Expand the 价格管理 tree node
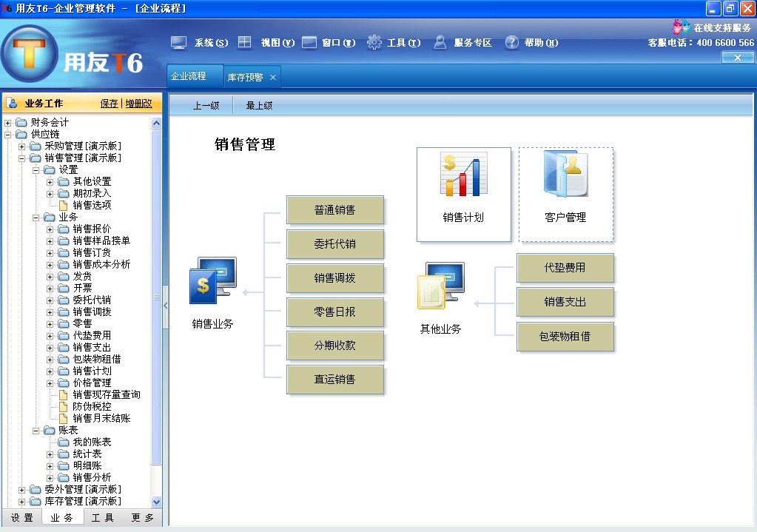This screenshot has width=757, height=532. click(50, 383)
